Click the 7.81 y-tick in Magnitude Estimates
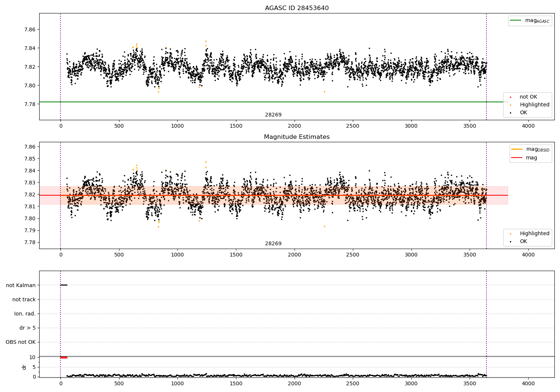Image resolution: width=560 pixels, height=392 pixels. (x=30, y=207)
